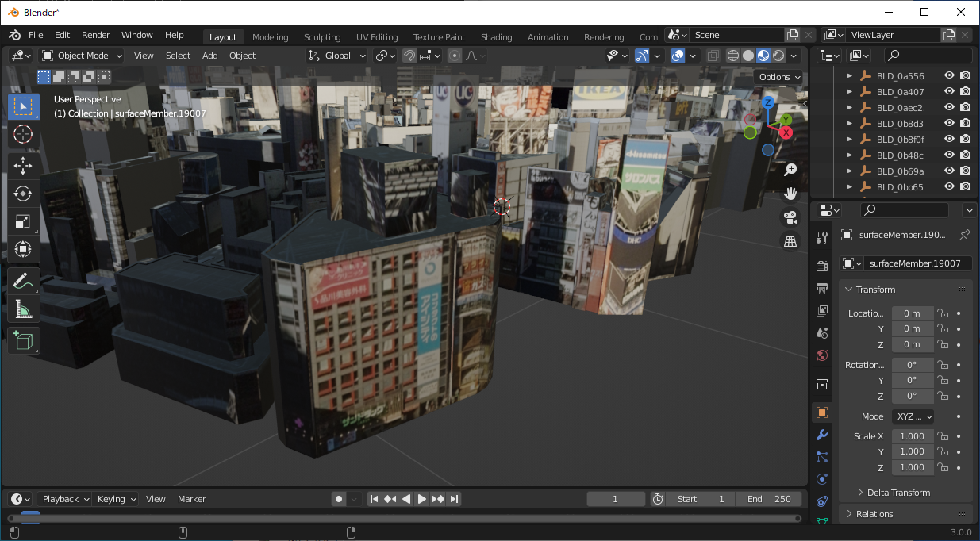Open Global transform orientation dropdown
The image size is (980, 541).
[x=337, y=56]
